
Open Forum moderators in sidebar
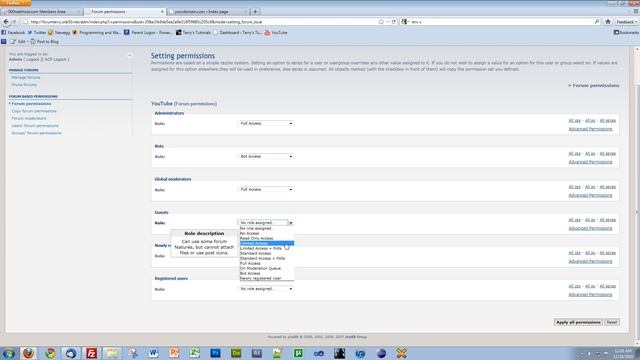point(29,118)
